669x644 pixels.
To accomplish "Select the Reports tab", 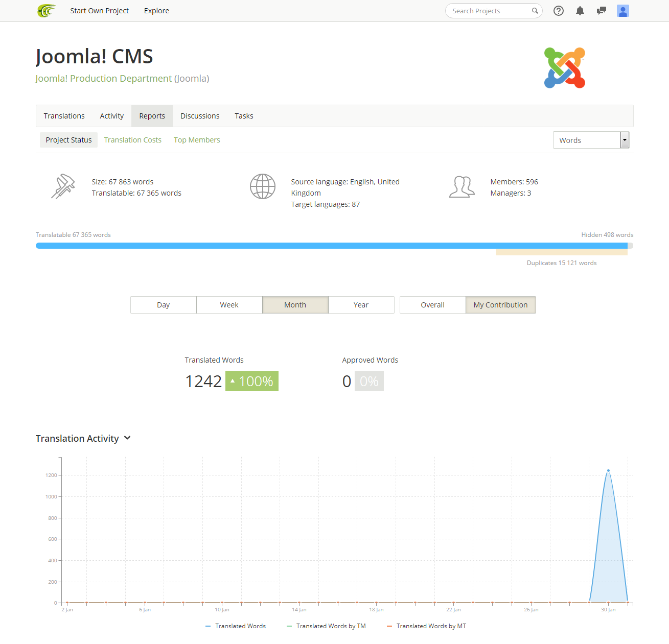I will [x=152, y=116].
